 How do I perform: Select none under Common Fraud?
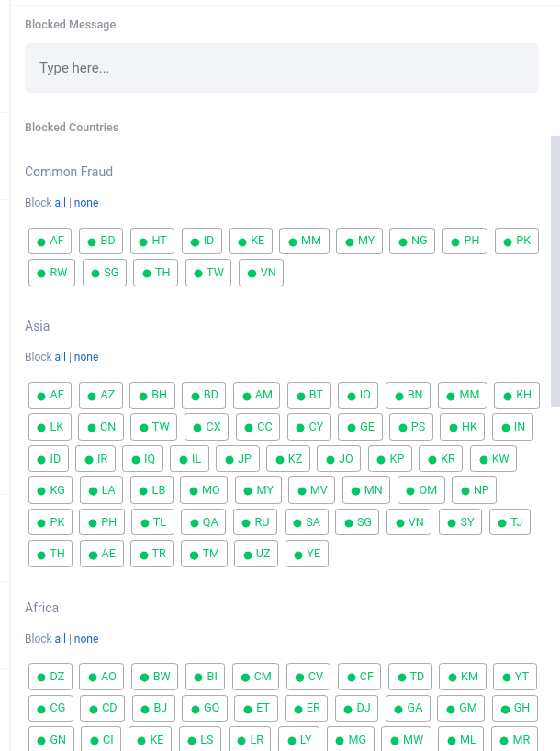pos(86,203)
